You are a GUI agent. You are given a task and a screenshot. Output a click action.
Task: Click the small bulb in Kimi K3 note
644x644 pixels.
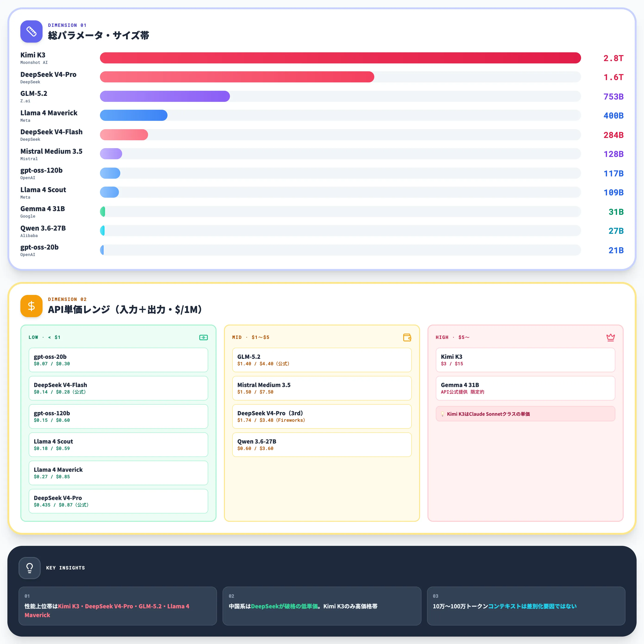[443, 414]
